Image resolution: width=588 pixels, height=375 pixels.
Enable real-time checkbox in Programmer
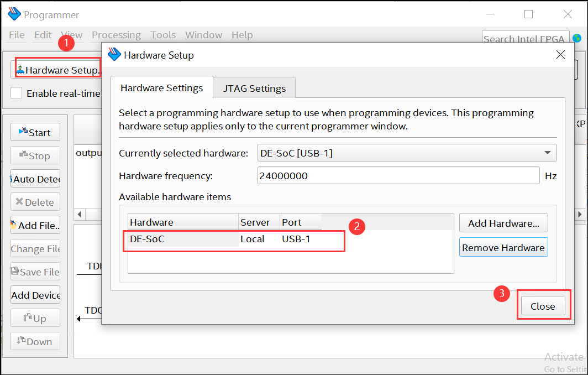coord(16,93)
